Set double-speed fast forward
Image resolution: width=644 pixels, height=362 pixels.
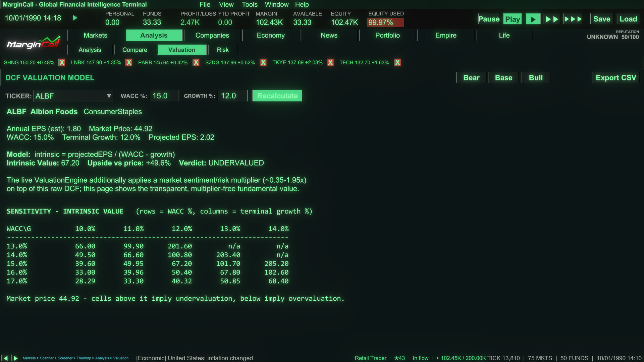pos(552,19)
